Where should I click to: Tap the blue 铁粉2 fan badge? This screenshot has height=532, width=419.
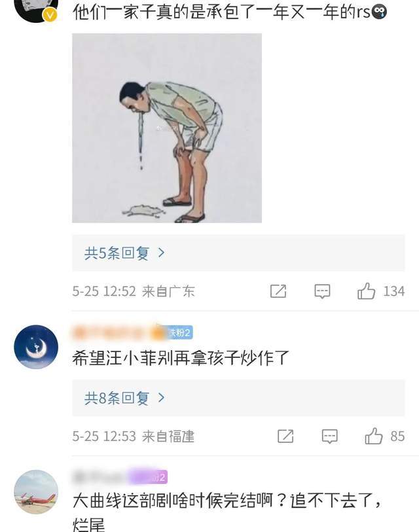pyautogui.click(x=180, y=332)
